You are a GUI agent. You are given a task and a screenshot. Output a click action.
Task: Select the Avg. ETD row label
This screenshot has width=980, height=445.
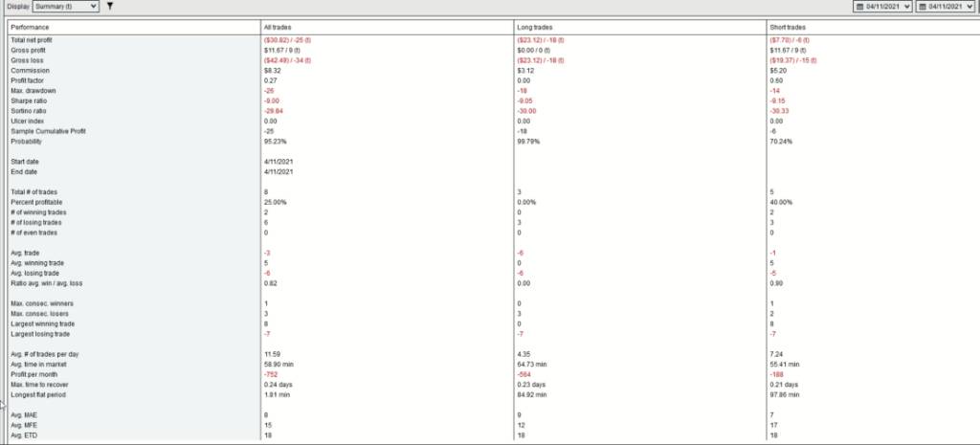click(x=24, y=434)
